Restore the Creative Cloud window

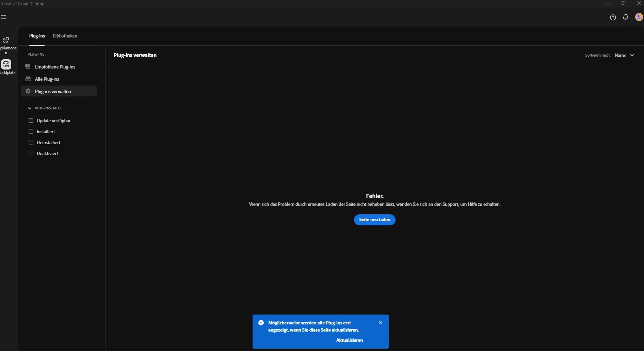point(623,3)
